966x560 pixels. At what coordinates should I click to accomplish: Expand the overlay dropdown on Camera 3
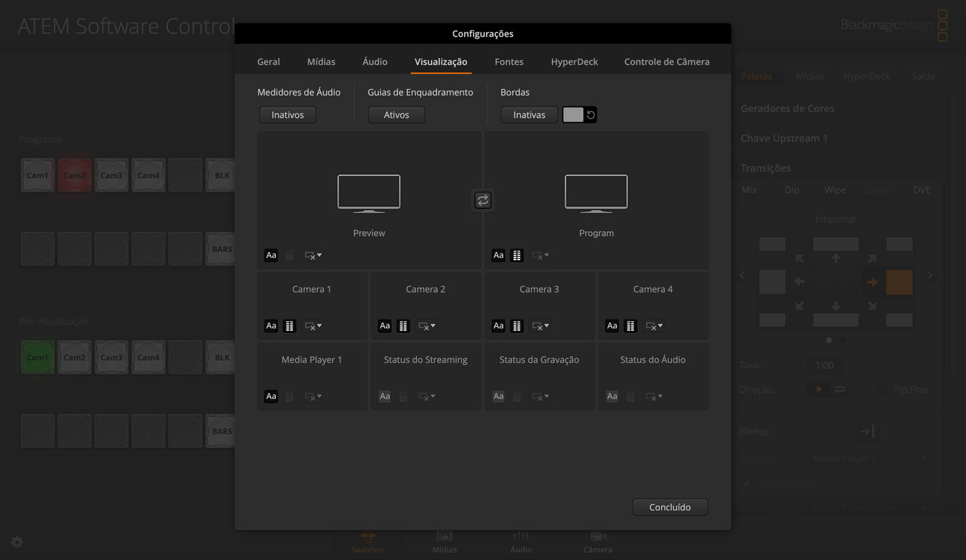coord(540,326)
